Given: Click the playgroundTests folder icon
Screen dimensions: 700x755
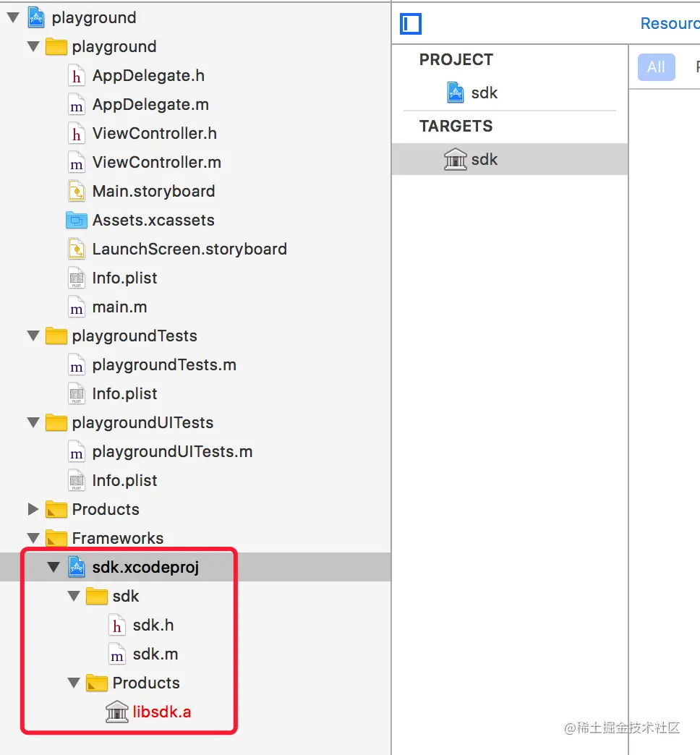Looking at the screenshot, I should 56,336.
